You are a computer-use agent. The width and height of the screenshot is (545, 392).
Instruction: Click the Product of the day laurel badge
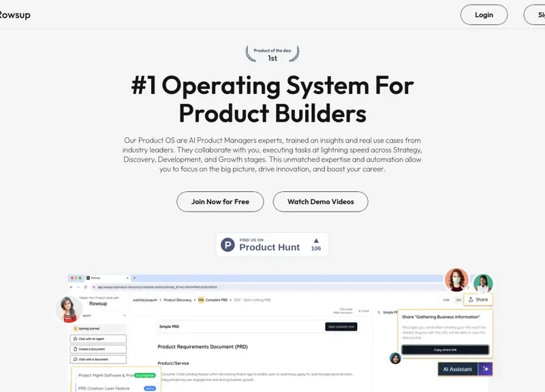[272, 54]
